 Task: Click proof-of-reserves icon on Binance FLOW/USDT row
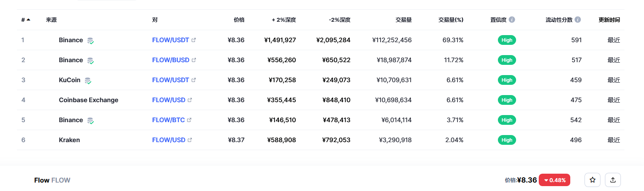point(91,40)
